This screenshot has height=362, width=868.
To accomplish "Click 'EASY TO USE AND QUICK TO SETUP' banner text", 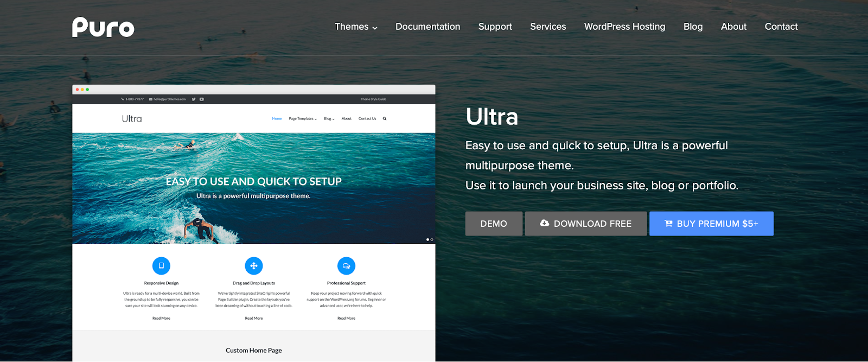I will 254,182.
